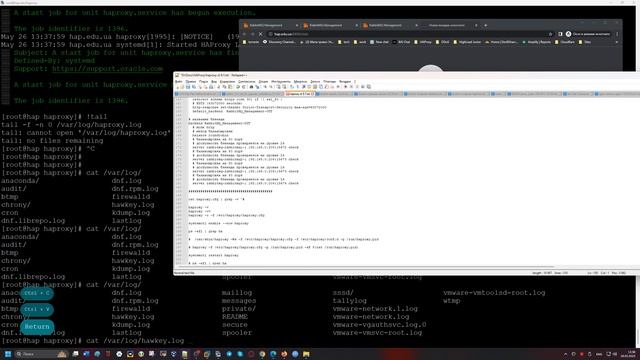Click the Print icon in Notepad++ toolbar
The height and width of the screenshot is (360, 640).
[x=211, y=87]
